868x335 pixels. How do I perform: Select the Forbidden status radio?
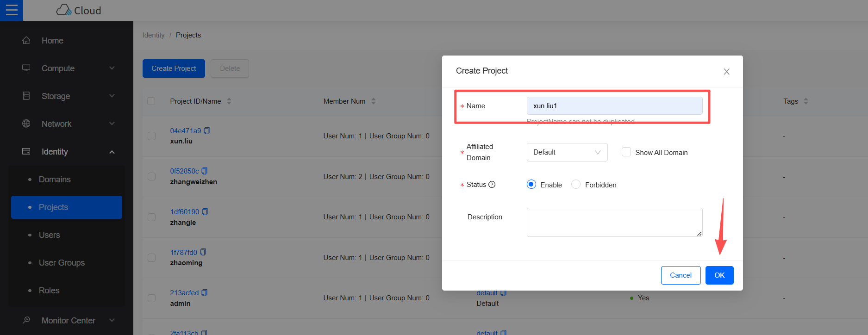tap(576, 184)
